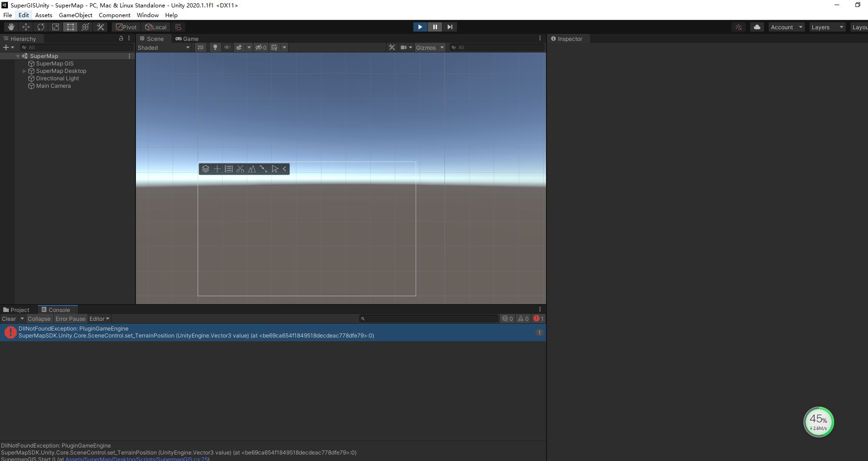The height and width of the screenshot is (461, 868).
Task: Open the SuperMap scene options menu
Action: click(x=129, y=56)
